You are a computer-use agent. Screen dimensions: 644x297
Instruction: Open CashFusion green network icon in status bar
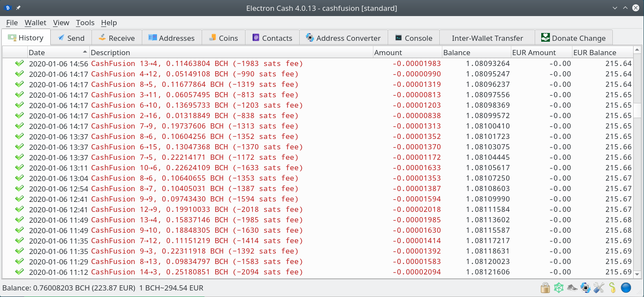tap(559, 287)
